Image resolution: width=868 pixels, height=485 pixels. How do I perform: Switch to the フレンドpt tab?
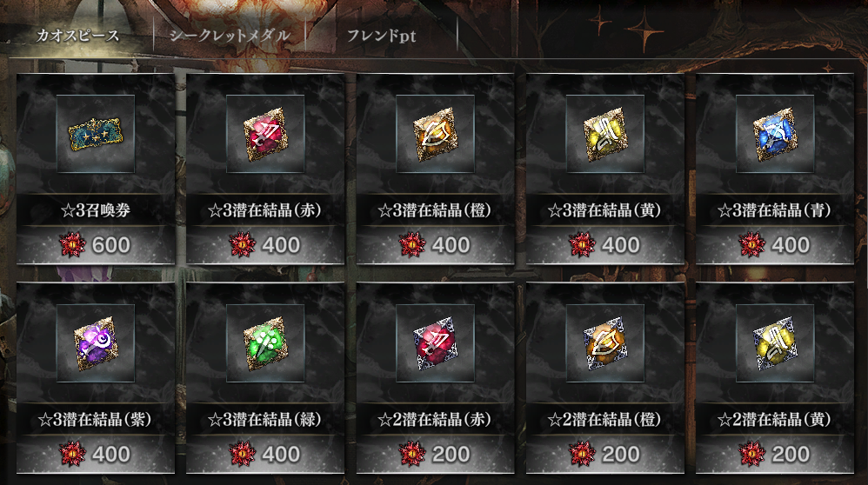tap(382, 36)
